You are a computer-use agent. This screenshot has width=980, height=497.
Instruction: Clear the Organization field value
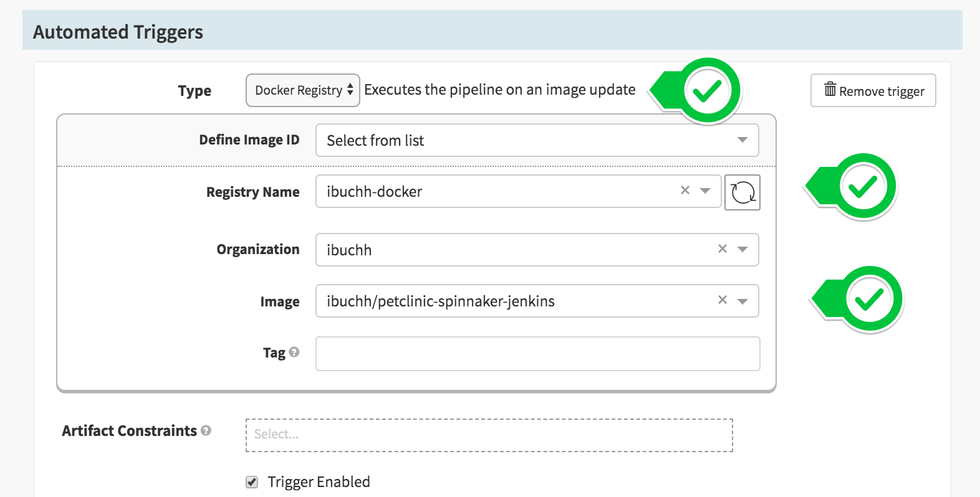[723, 249]
